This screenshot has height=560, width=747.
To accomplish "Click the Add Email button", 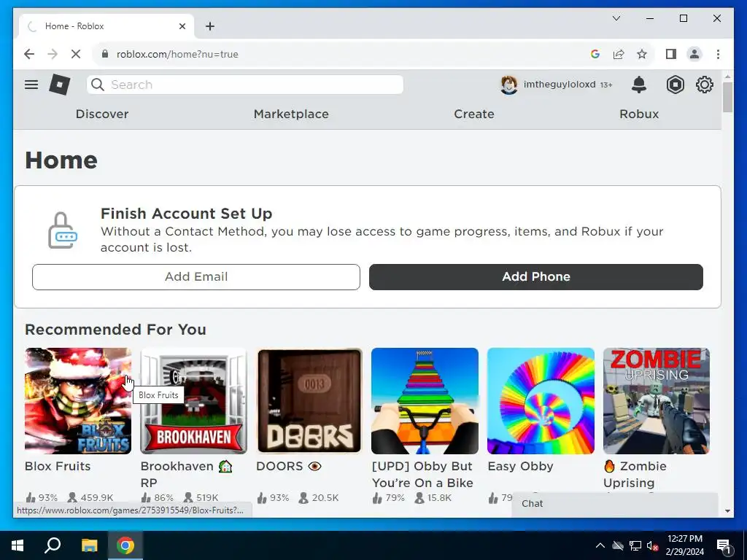I will point(196,276).
